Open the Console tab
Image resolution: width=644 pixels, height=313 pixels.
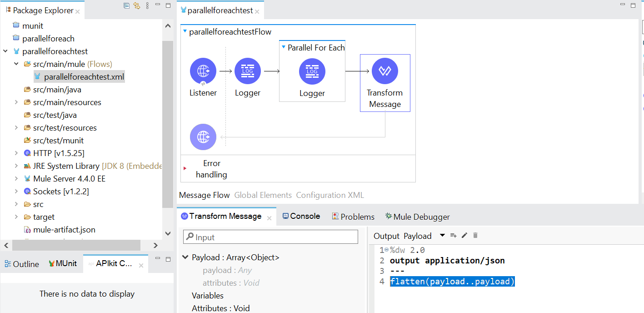pos(301,216)
